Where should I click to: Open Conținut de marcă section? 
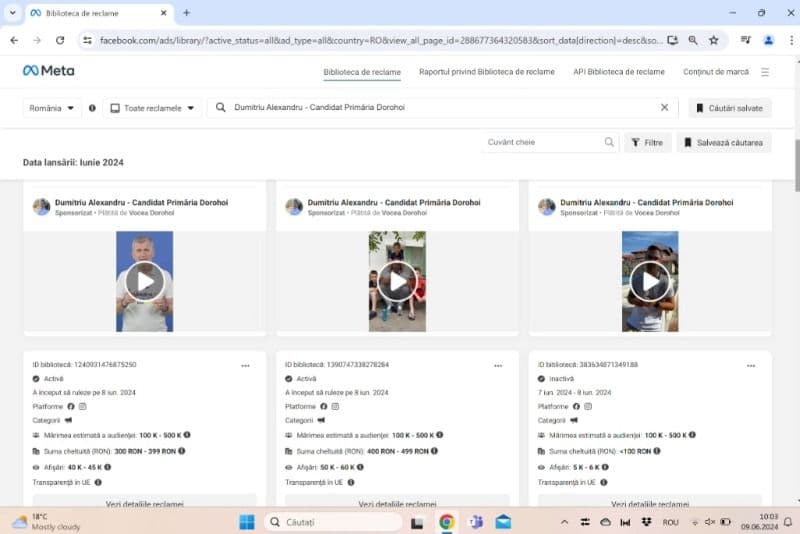[716, 72]
